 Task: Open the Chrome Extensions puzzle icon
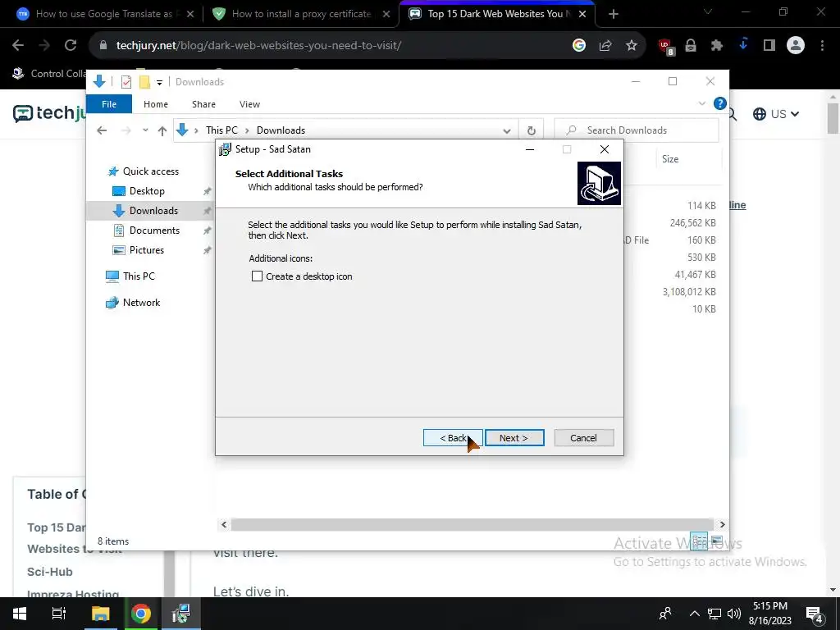click(717, 46)
